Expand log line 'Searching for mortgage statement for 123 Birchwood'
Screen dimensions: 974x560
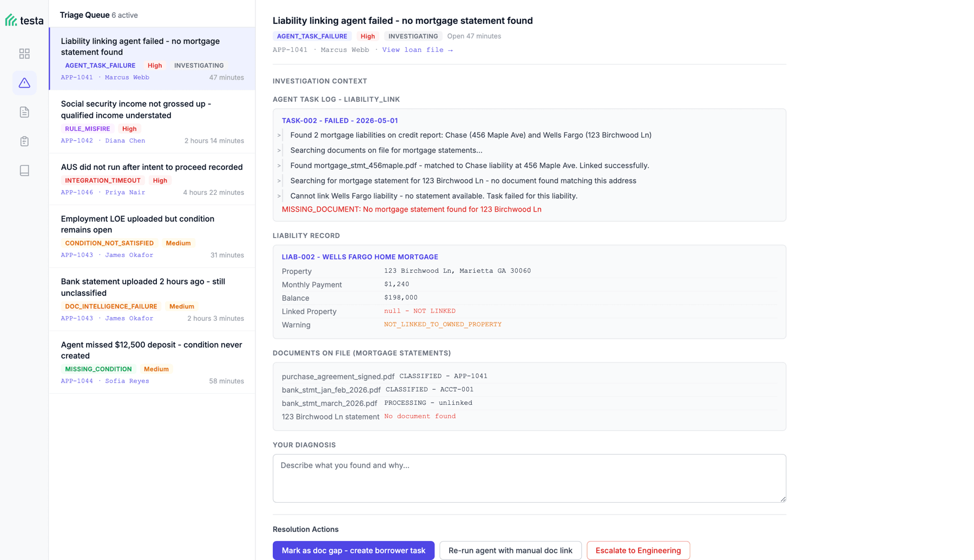point(279,181)
